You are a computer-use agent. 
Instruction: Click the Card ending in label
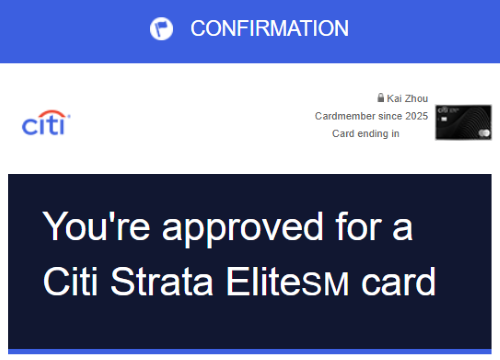366,133
